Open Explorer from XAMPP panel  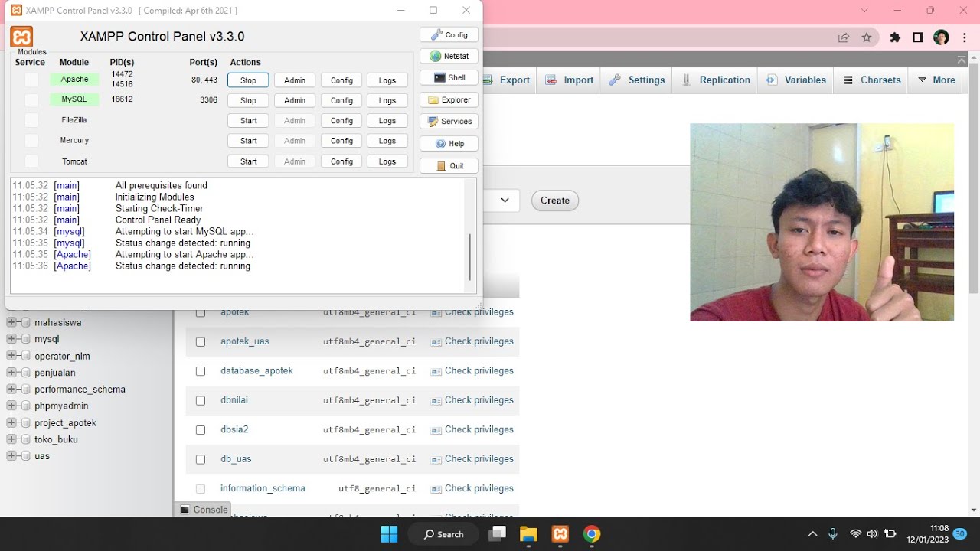point(449,99)
